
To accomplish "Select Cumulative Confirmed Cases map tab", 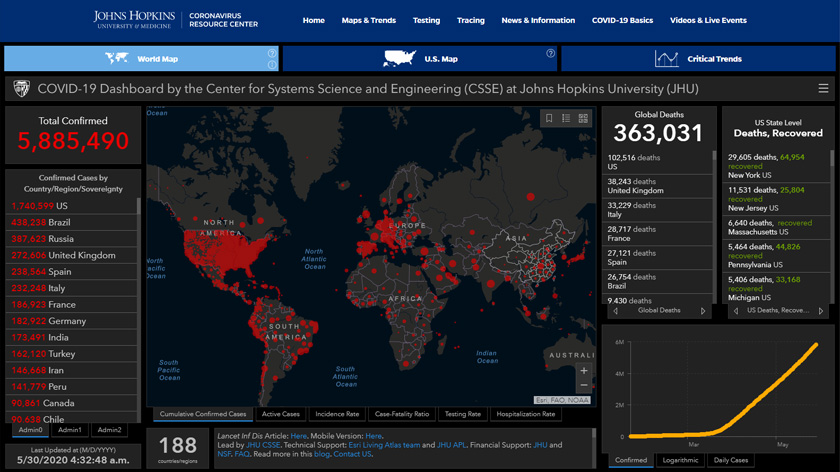I will point(203,414).
